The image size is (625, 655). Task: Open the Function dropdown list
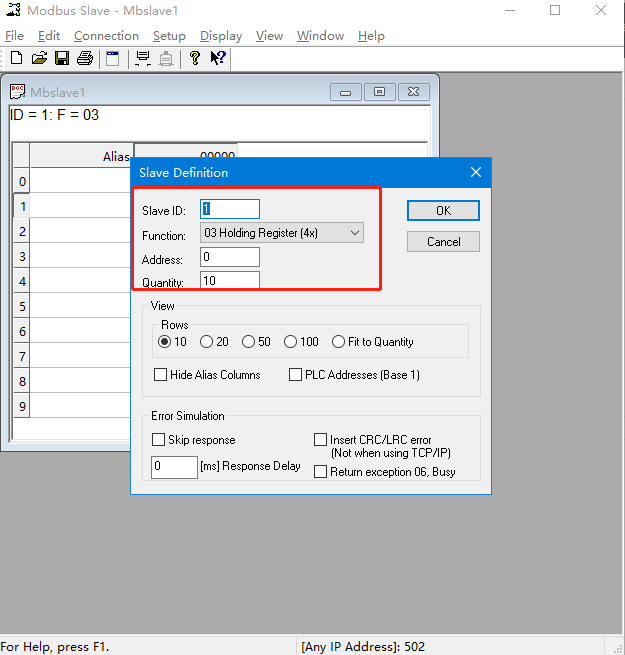282,234
